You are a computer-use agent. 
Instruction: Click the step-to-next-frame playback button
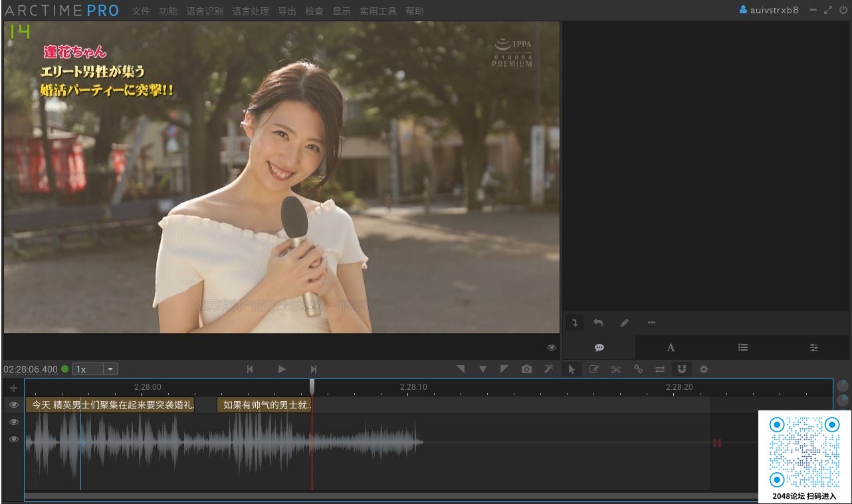coord(314,369)
